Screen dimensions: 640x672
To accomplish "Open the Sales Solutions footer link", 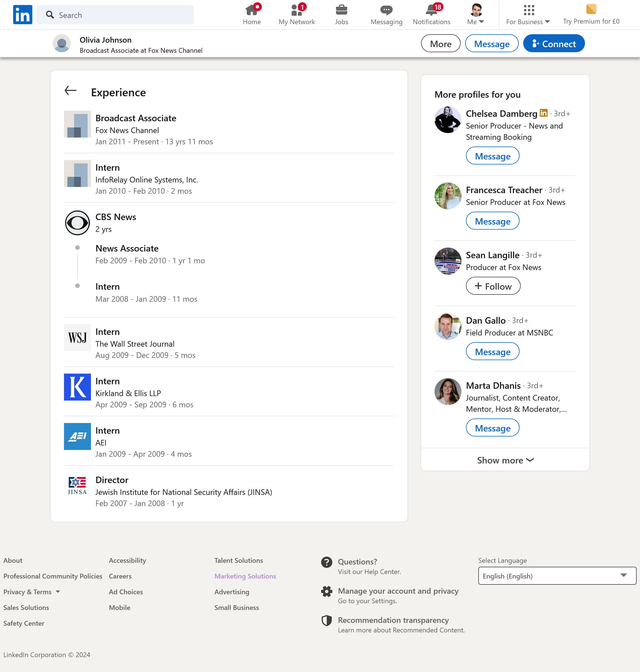I will click(x=26, y=607).
